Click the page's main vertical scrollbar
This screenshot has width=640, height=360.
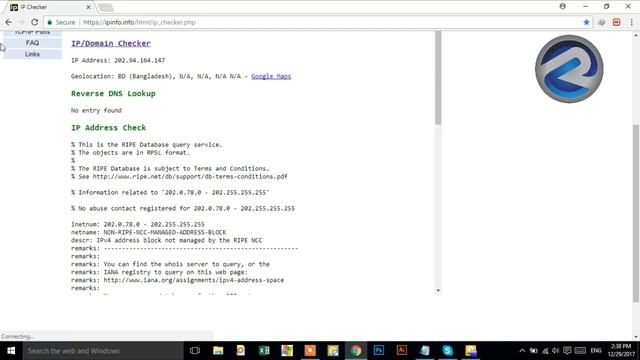636,212
